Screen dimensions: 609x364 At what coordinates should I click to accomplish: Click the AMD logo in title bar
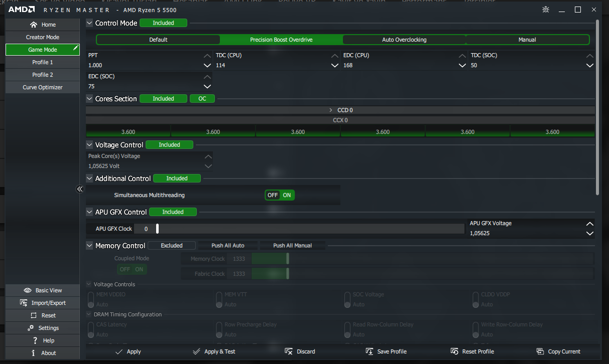22,10
